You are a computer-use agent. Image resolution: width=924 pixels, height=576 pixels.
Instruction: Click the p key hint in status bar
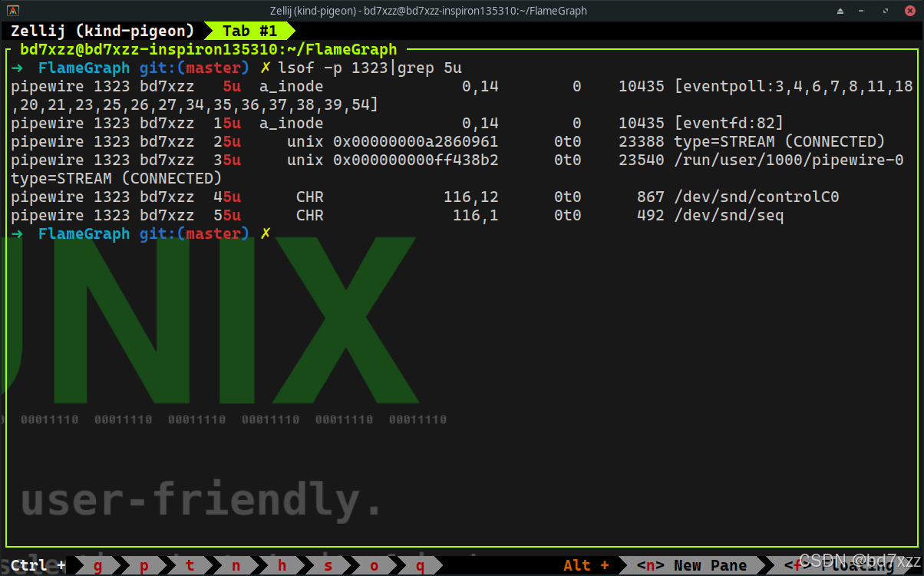pos(144,565)
